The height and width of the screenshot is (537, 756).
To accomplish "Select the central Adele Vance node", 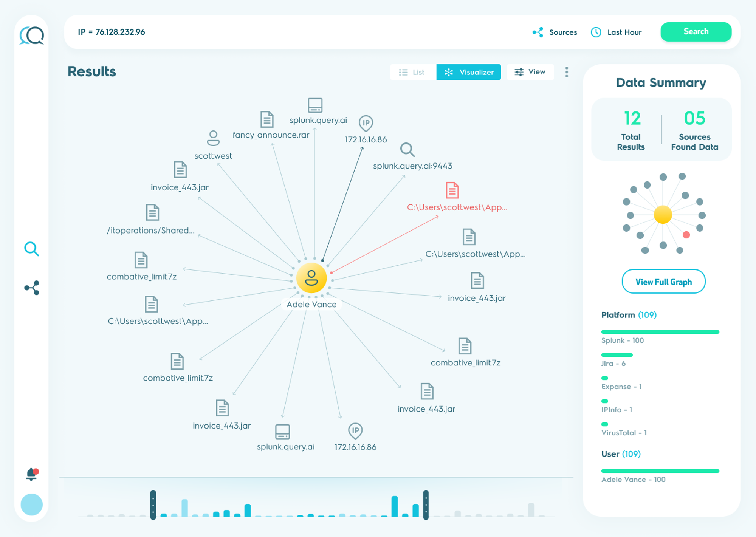I will click(x=311, y=279).
